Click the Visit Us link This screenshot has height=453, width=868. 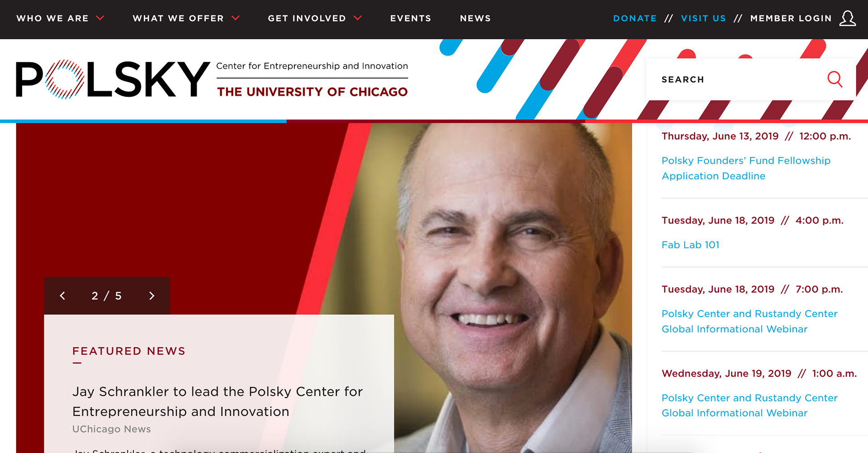(703, 19)
